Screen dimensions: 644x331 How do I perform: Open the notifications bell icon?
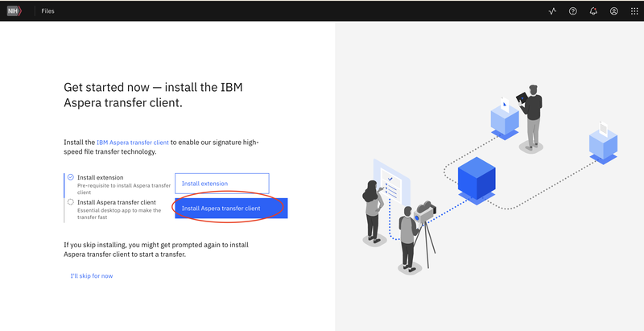[593, 11]
